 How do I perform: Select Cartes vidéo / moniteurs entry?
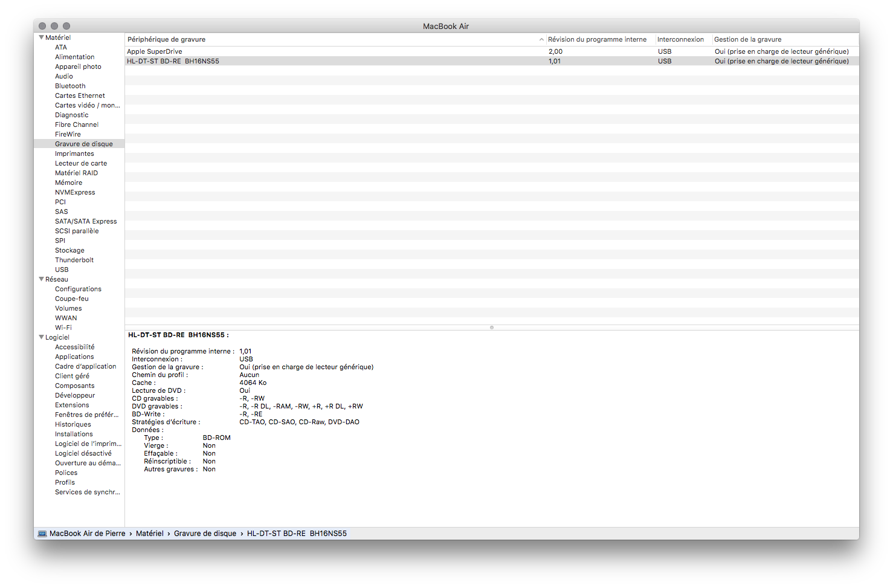point(88,105)
